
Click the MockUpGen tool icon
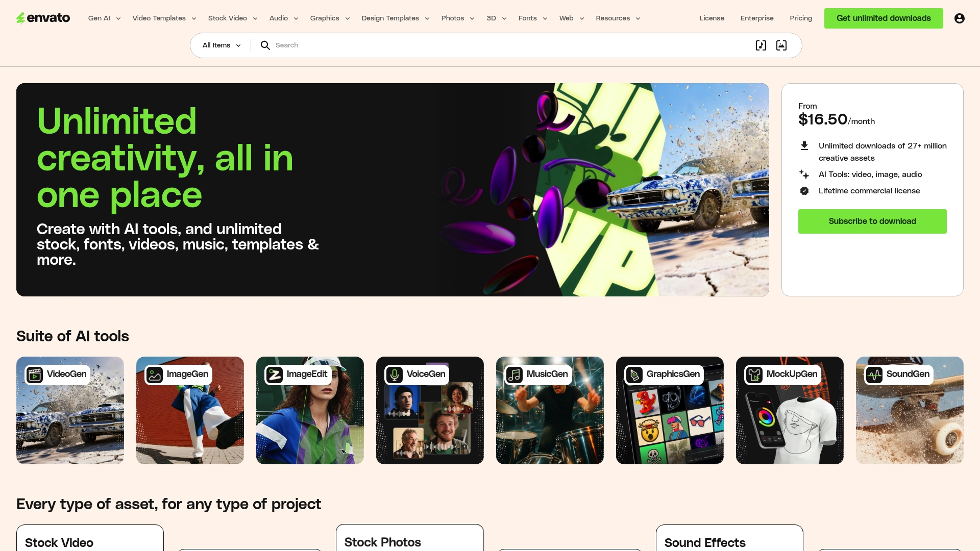tap(754, 374)
